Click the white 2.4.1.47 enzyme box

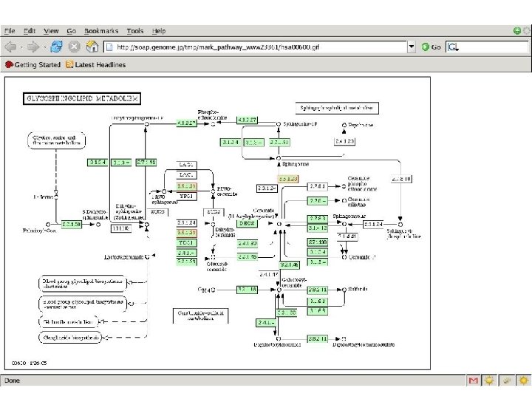[268, 274]
